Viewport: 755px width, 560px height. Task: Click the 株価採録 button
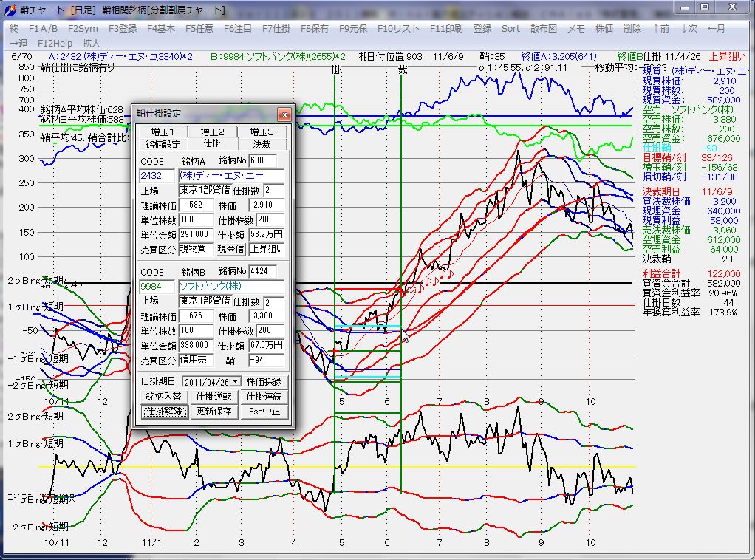point(264,382)
